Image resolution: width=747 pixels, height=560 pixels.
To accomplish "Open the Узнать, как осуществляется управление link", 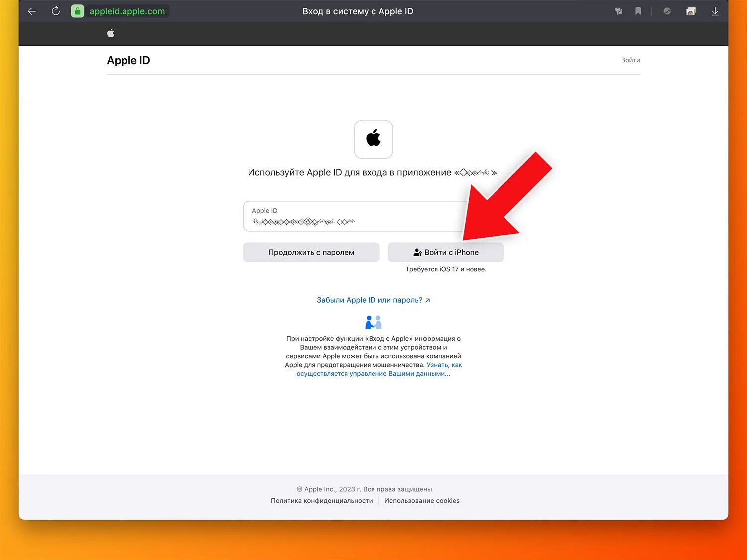I will [379, 369].
